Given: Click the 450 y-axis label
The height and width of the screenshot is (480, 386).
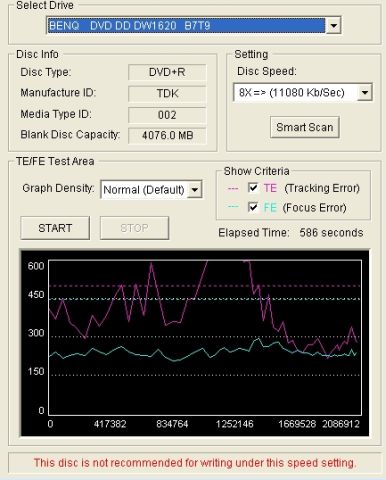Looking at the screenshot, I should point(36,295).
